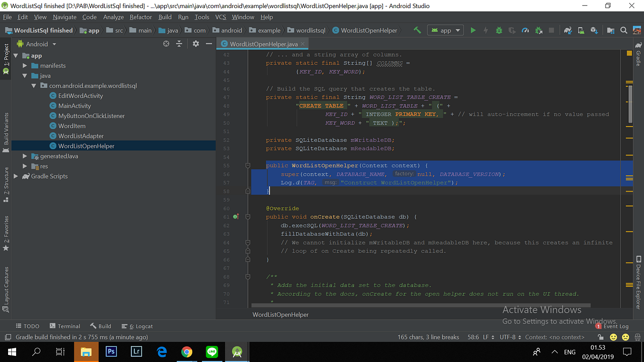The height and width of the screenshot is (362, 644).
Task: Open the SDK Manager
Action: coord(594,30)
